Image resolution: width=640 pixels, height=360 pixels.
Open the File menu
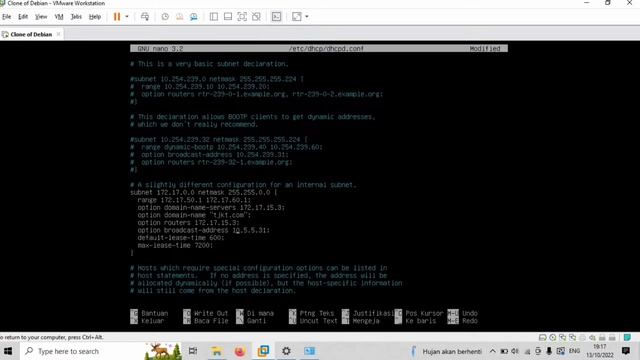(7, 17)
